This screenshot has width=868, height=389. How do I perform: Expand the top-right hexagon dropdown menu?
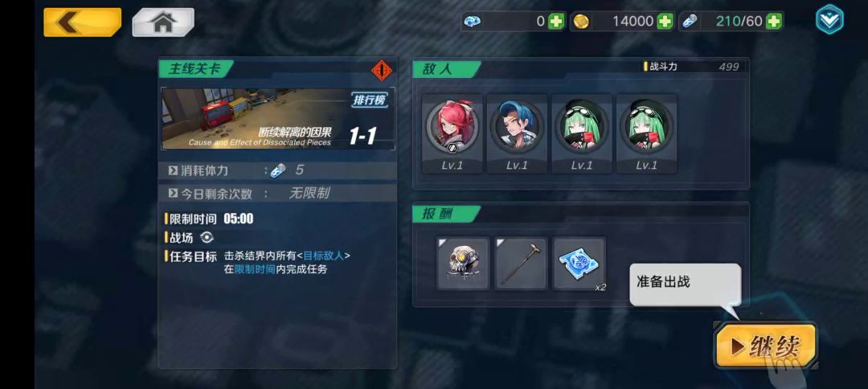(829, 20)
